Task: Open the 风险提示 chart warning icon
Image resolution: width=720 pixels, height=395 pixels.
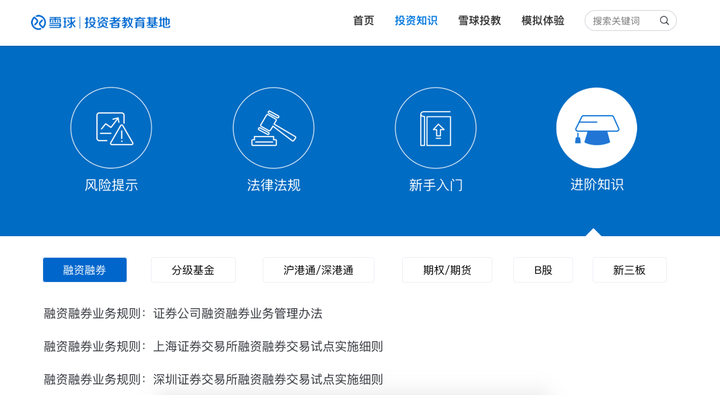Action: pos(111,128)
